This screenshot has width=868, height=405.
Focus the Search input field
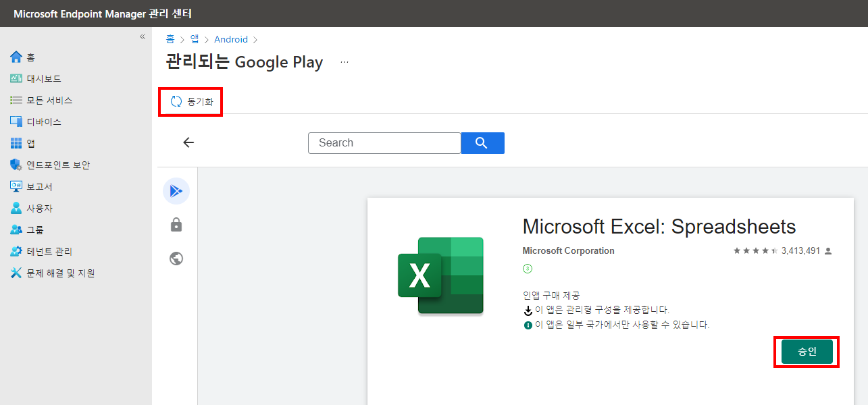coord(384,143)
